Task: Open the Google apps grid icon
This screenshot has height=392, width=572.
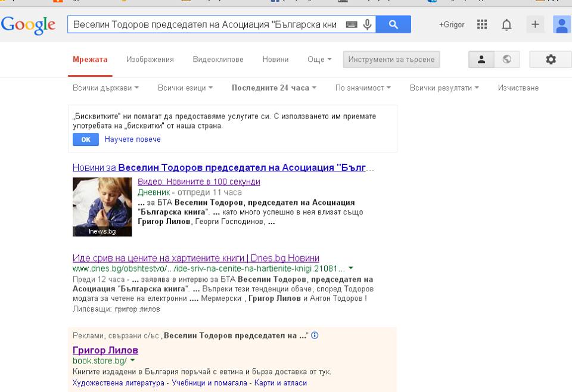Action: 482,24
